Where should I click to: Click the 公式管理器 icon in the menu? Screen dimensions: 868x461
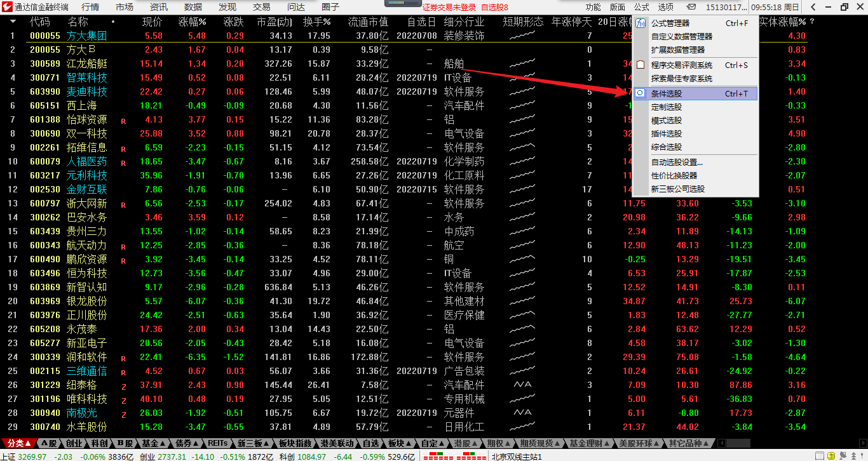[641, 23]
